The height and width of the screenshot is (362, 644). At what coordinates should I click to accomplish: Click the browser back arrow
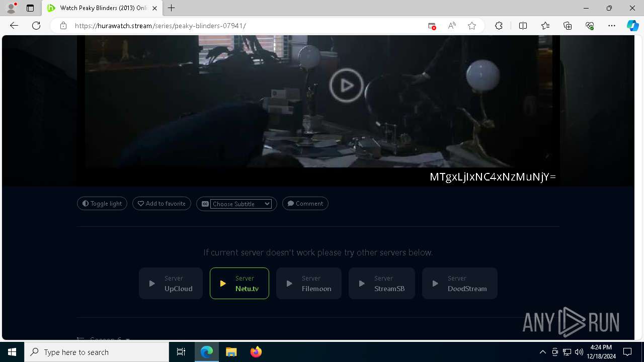14,26
